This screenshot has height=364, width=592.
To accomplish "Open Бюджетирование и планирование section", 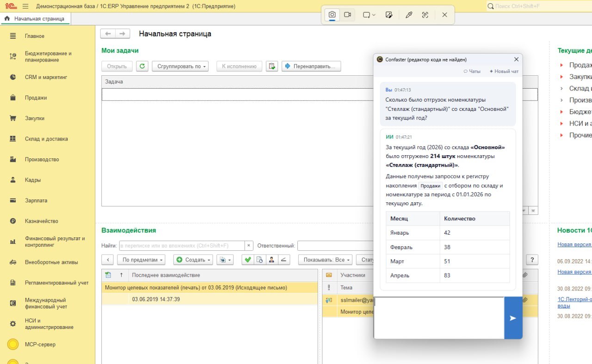I will (x=48, y=57).
